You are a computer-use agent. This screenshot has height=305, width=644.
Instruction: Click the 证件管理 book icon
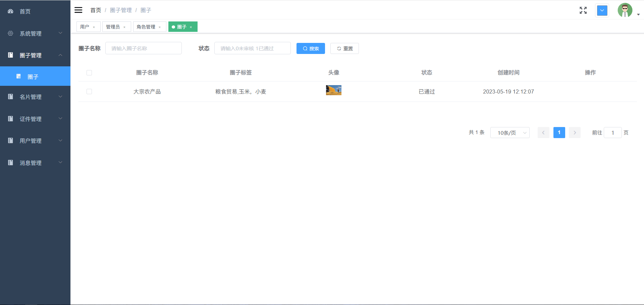[10, 119]
